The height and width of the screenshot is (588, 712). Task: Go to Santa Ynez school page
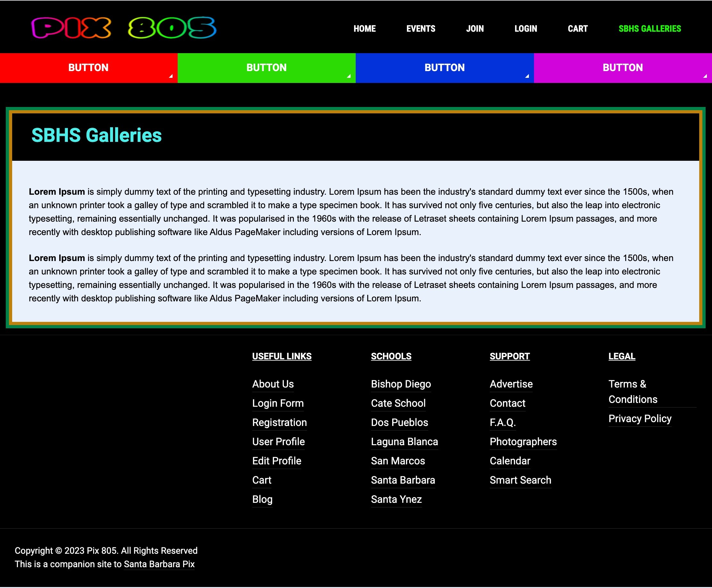(x=396, y=499)
